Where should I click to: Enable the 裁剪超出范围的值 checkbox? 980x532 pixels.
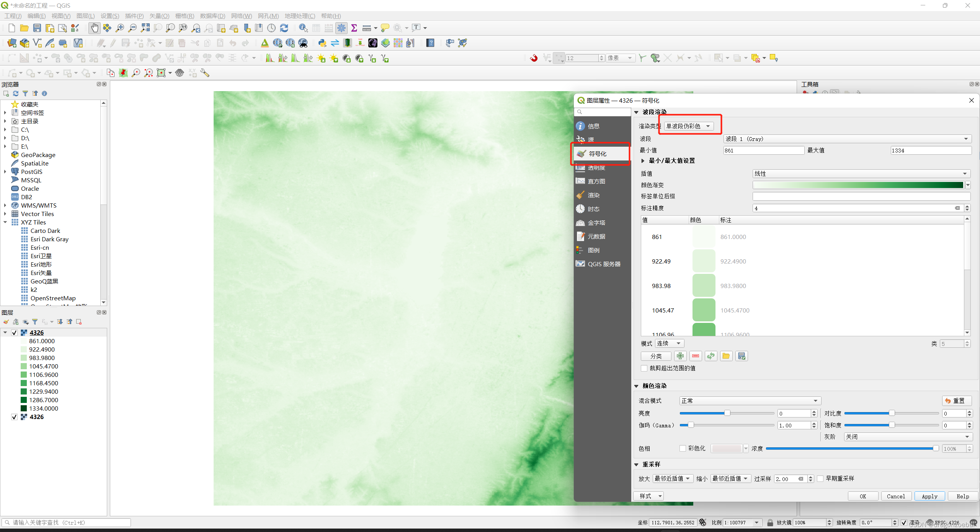644,368
